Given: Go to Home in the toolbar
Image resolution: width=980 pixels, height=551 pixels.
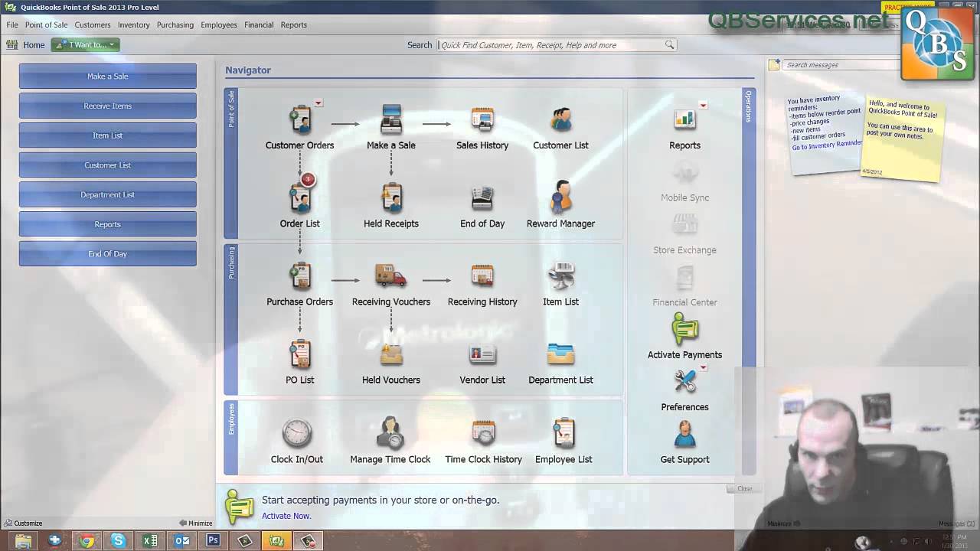Looking at the screenshot, I should click(x=26, y=45).
